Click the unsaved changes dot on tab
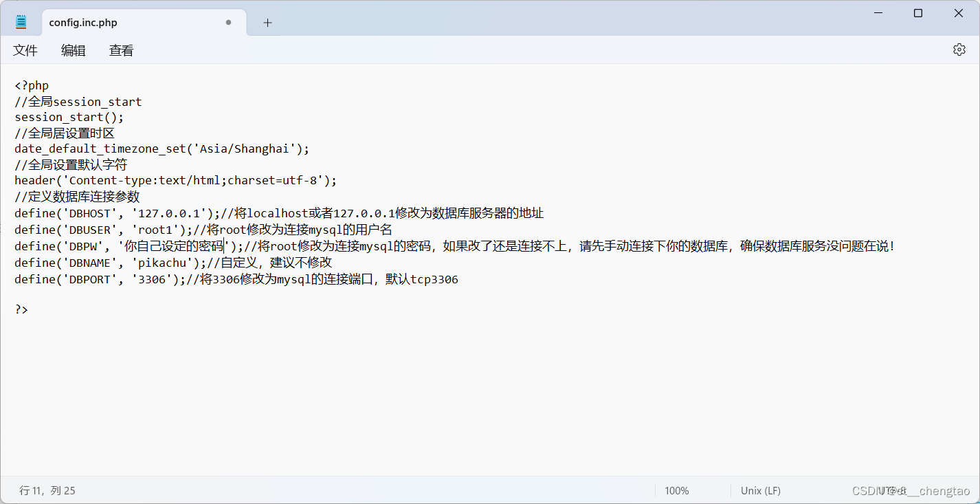Image resolution: width=980 pixels, height=504 pixels. pyautogui.click(x=227, y=22)
